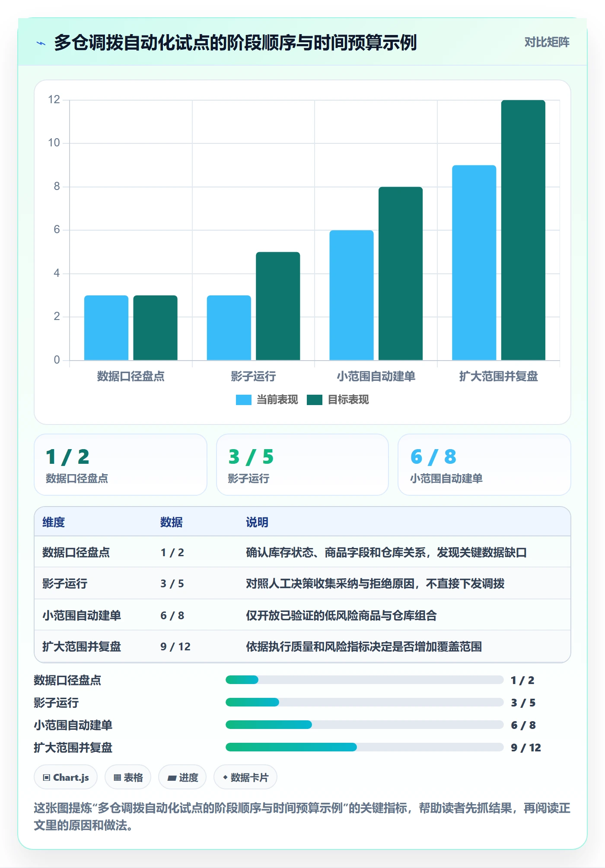Select the 小范围自动建单 table row name
This screenshot has width=605, height=868.
[82, 615]
